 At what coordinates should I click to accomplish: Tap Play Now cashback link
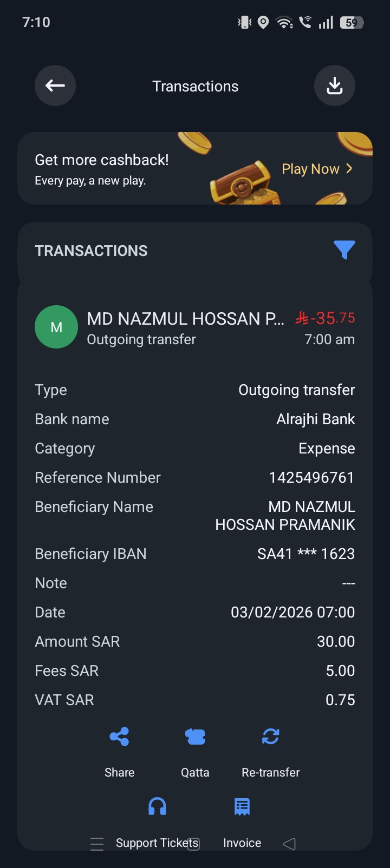310,169
